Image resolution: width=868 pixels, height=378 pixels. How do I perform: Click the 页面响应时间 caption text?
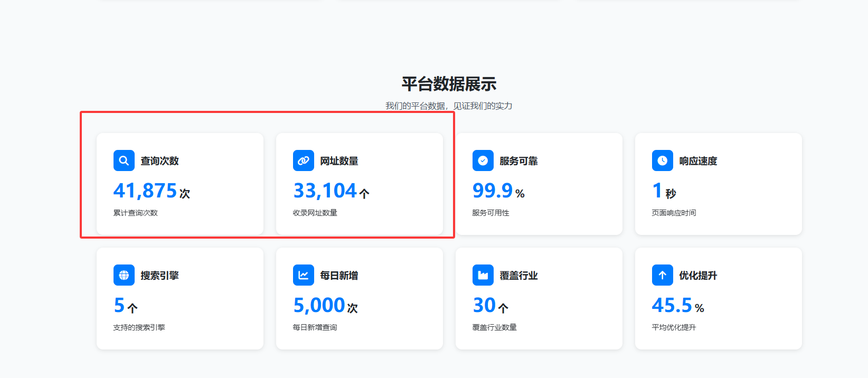pos(674,213)
